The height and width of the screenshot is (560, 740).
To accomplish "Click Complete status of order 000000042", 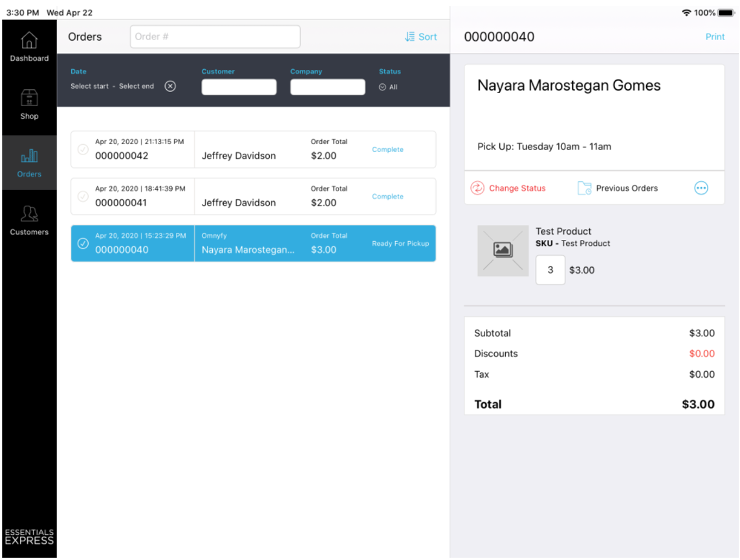I will [x=387, y=149].
